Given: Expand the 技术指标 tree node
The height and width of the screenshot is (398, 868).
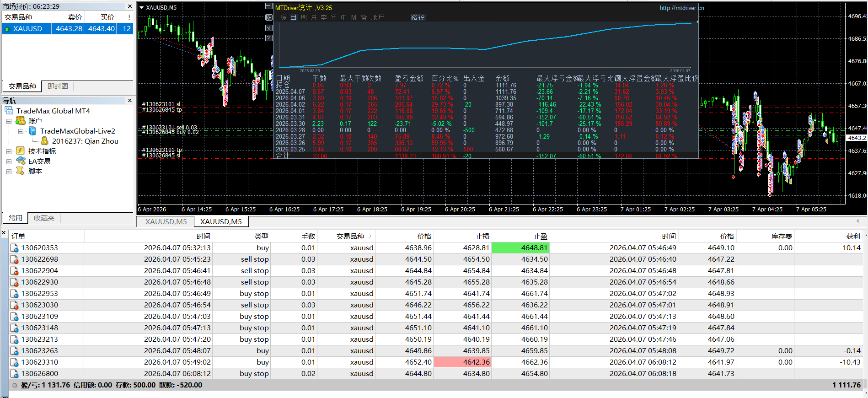Looking at the screenshot, I should (9, 151).
